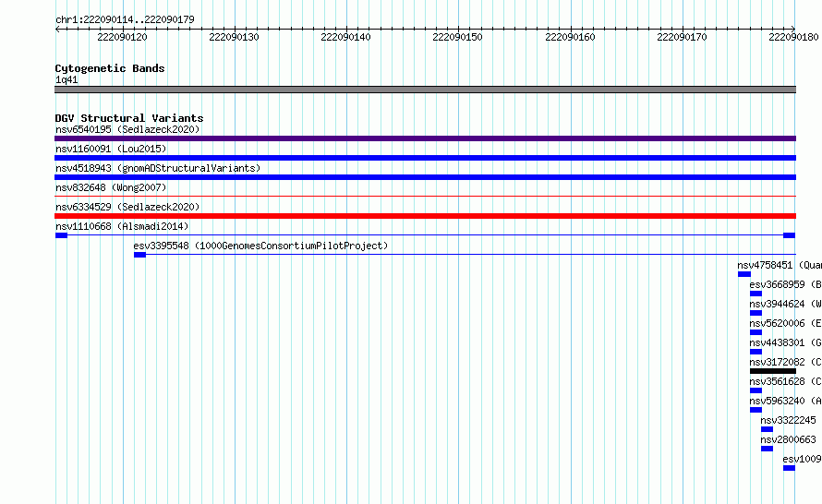Open variant label nsv3322245
Screen dimensions: 822x504
click(x=789, y=420)
